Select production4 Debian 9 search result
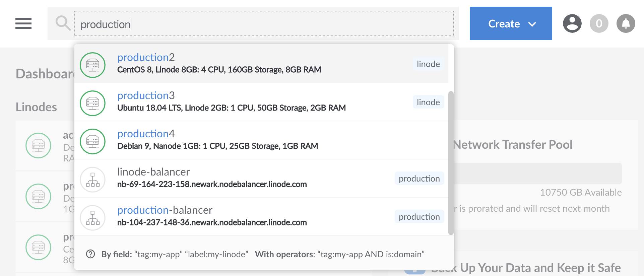 pyautogui.click(x=217, y=146)
